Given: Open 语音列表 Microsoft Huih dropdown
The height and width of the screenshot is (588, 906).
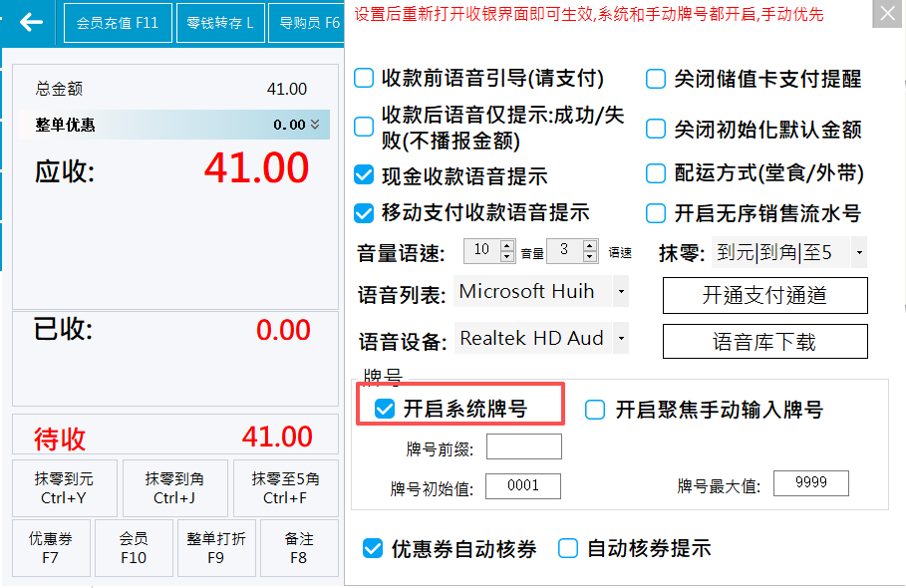Looking at the screenshot, I should pos(620,292).
